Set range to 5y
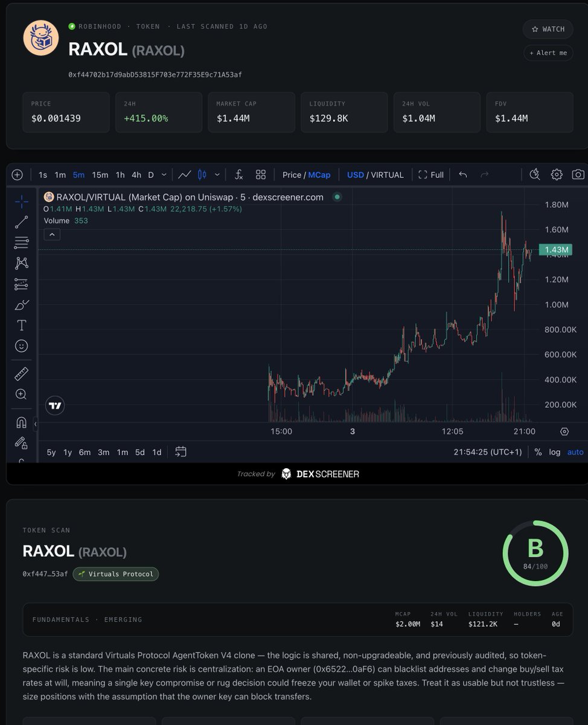 coord(51,452)
